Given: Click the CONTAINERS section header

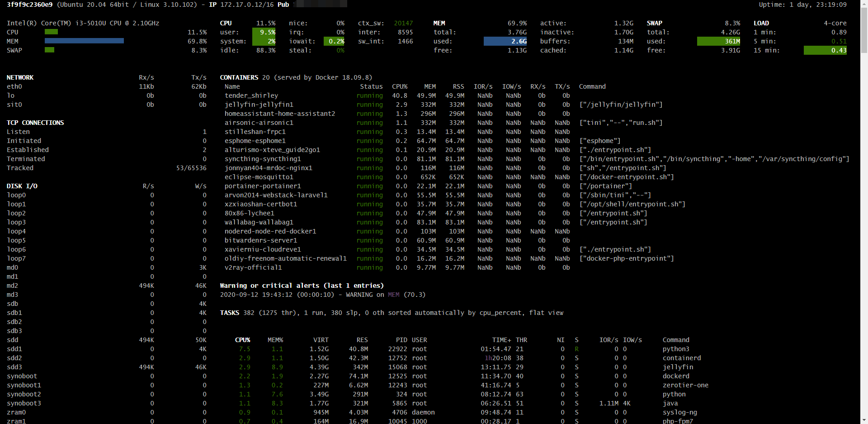Looking at the screenshot, I should [239, 77].
